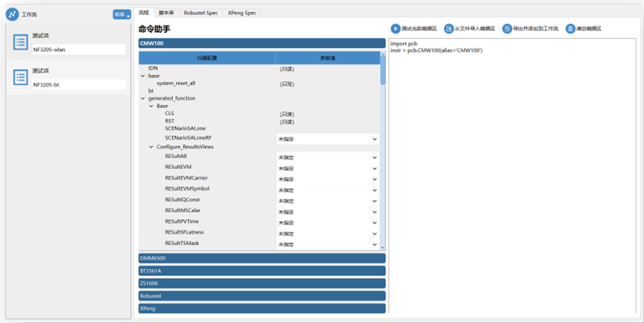
Task: Switch to the 脚本库 tab
Action: 167,13
